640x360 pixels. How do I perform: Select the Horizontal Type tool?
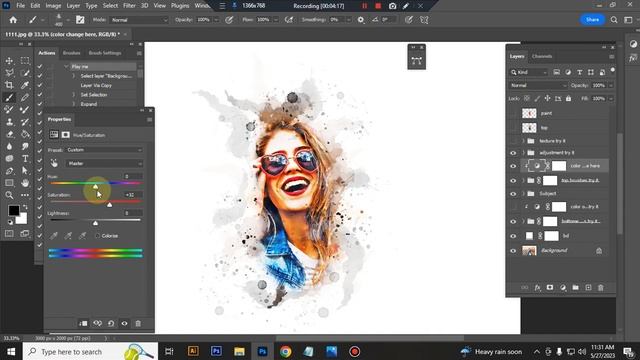[25, 159]
